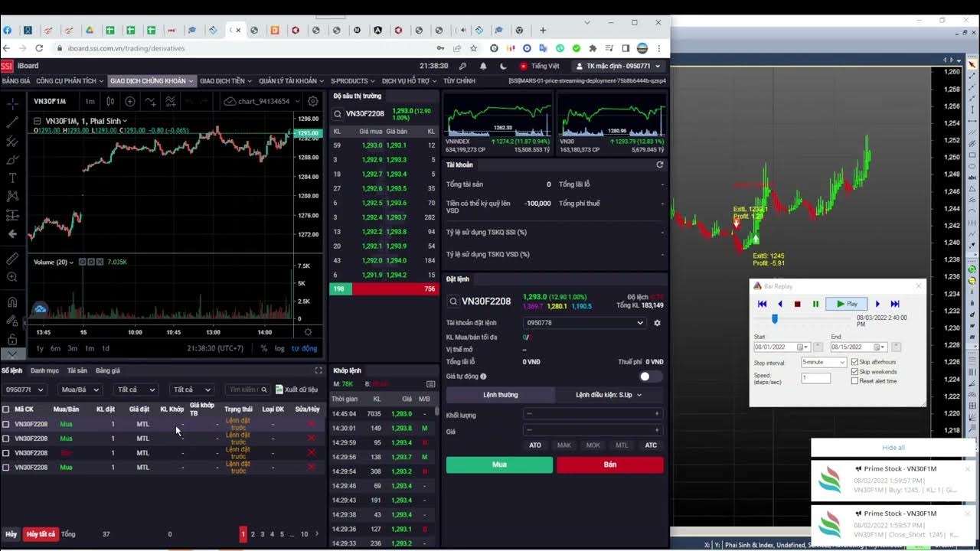Click the green Mua buy button
The width and height of the screenshot is (980, 551).
499,465
